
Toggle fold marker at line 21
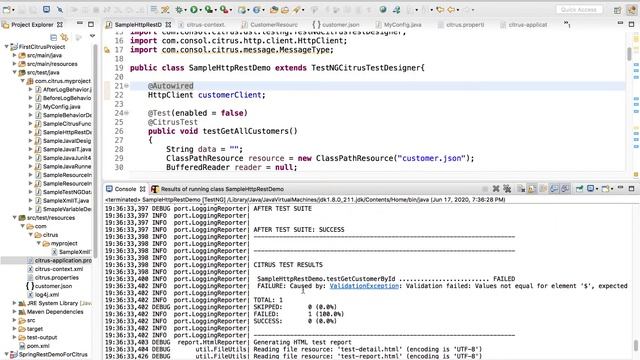pos(127,86)
